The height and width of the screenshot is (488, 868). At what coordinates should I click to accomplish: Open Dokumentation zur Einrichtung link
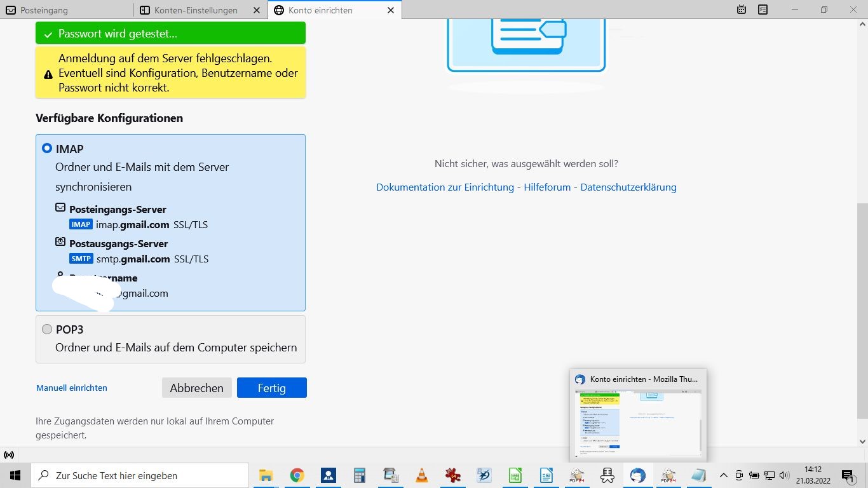[x=445, y=187]
